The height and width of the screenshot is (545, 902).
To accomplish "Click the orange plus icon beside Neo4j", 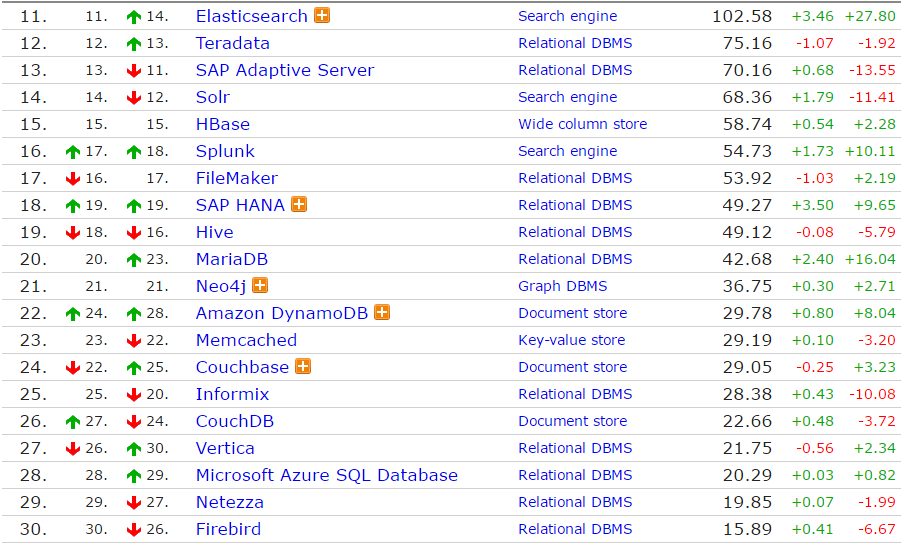I will pyautogui.click(x=260, y=285).
